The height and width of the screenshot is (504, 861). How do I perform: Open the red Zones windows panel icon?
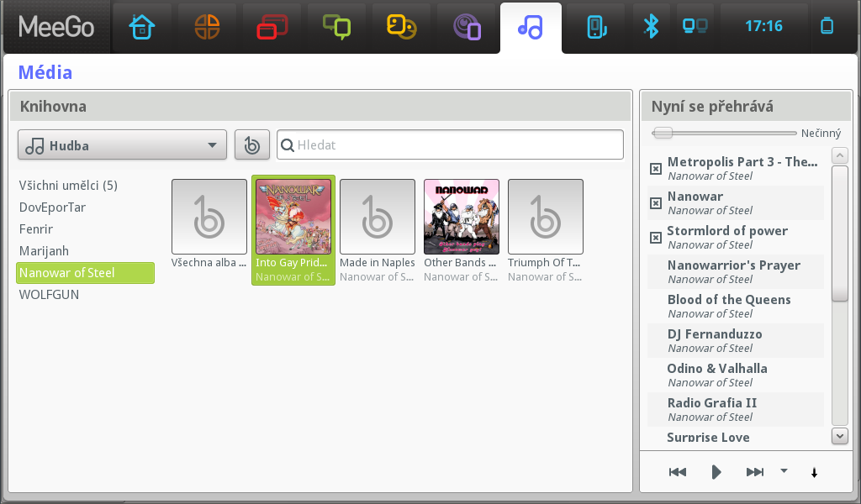(272, 27)
